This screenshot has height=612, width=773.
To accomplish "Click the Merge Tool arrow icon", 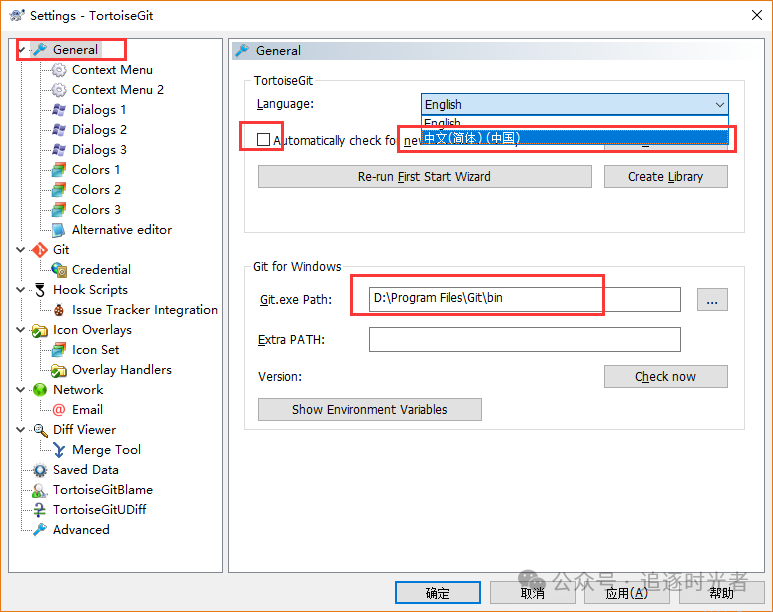I will coord(59,450).
